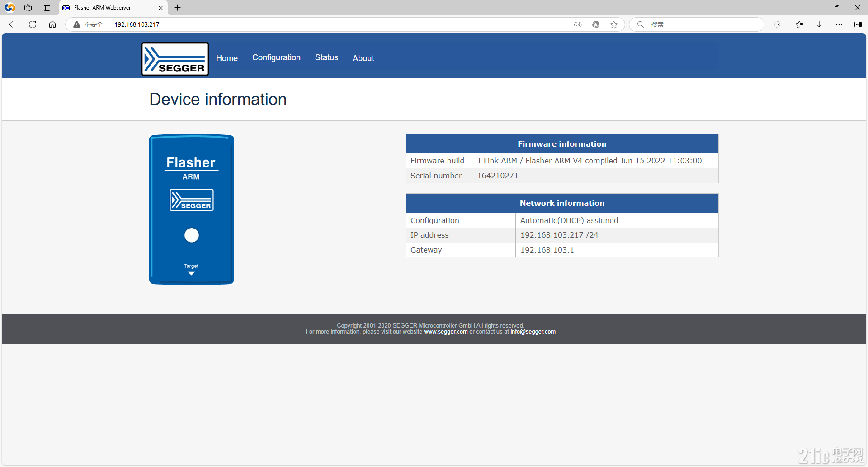
Task: Go back using browser back arrow
Action: pyautogui.click(x=13, y=24)
